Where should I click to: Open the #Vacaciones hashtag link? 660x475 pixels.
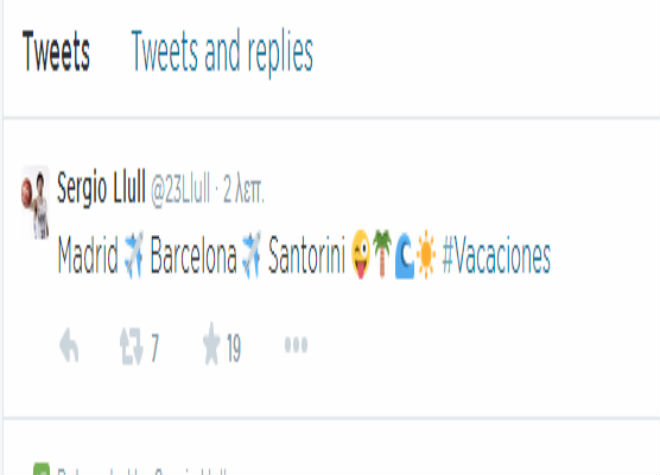coord(496,256)
